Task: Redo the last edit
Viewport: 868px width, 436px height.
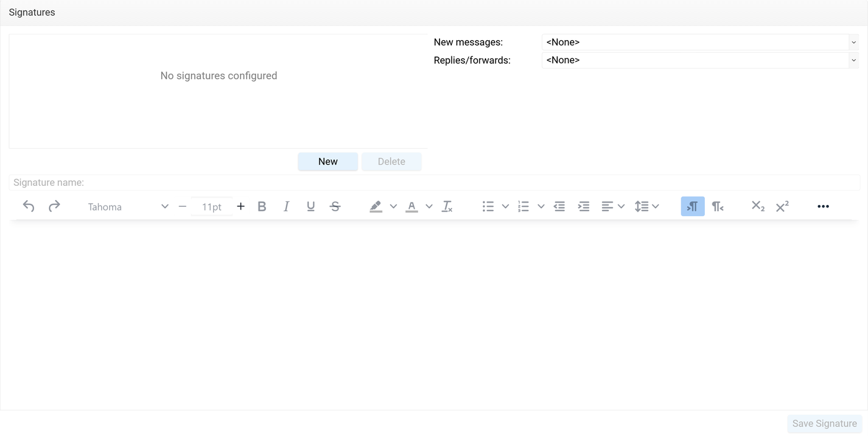Action: coord(55,206)
